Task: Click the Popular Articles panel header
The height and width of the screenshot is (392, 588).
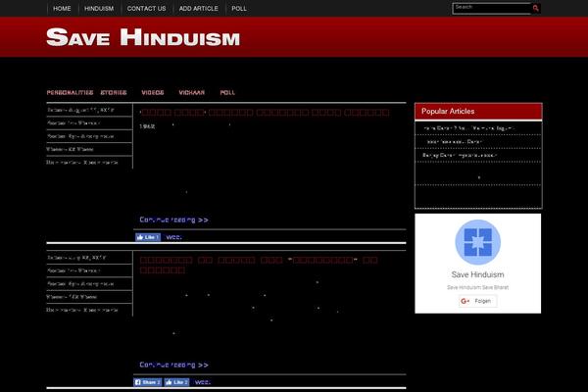Action: click(x=478, y=112)
